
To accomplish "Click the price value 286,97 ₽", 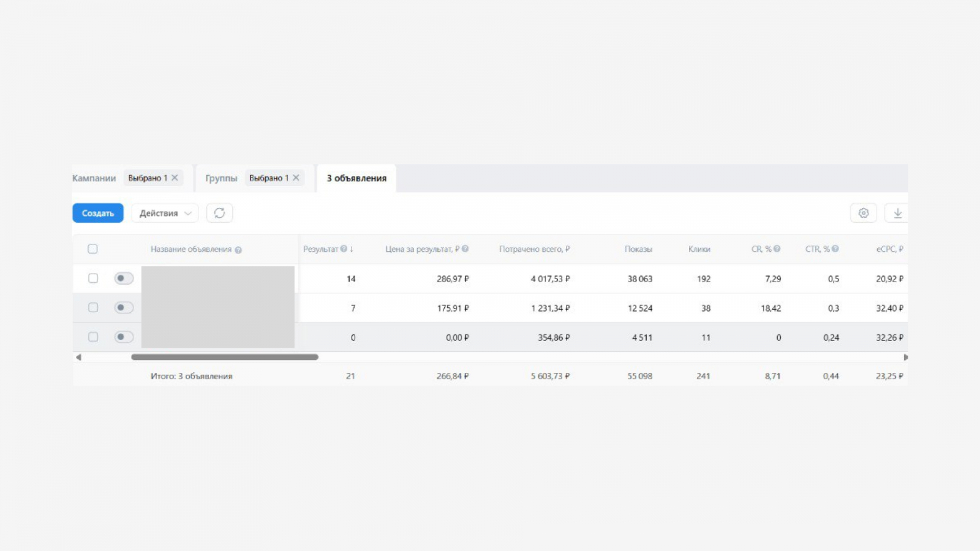I will tap(453, 279).
